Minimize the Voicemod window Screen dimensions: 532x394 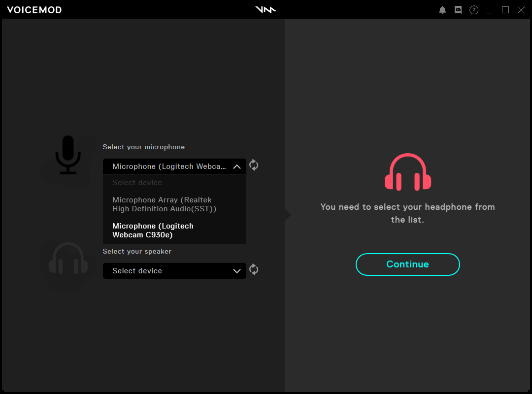489,10
